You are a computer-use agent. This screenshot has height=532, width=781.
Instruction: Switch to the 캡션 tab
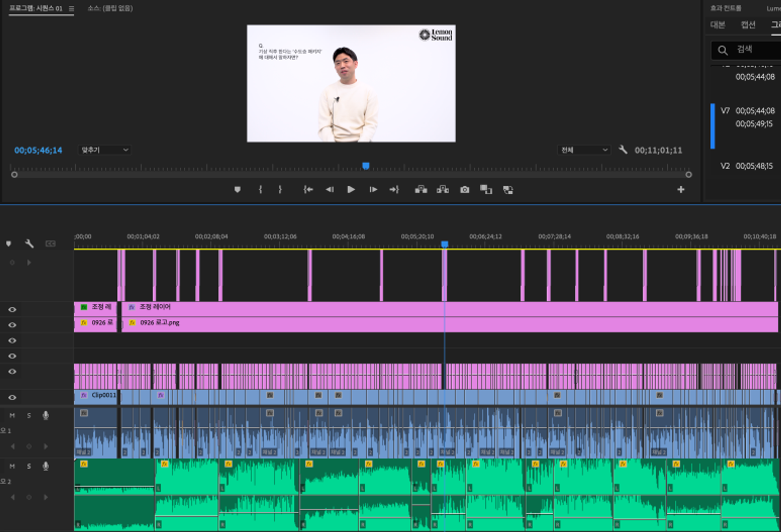click(748, 25)
